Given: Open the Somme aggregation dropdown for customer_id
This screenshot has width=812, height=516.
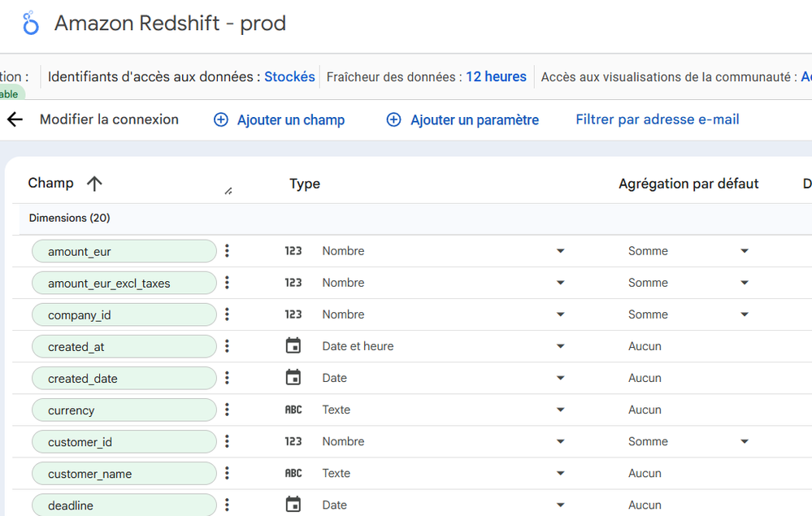Looking at the screenshot, I should [744, 441].
